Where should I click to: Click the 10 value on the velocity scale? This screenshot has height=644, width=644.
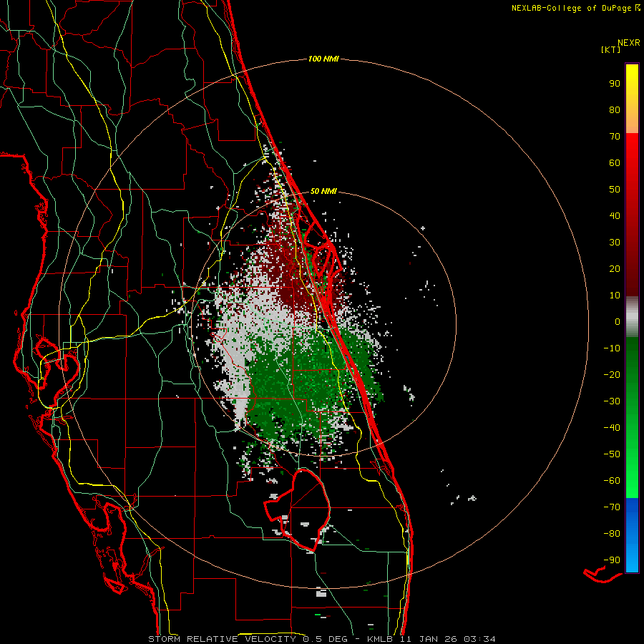(x=615, y=296)
